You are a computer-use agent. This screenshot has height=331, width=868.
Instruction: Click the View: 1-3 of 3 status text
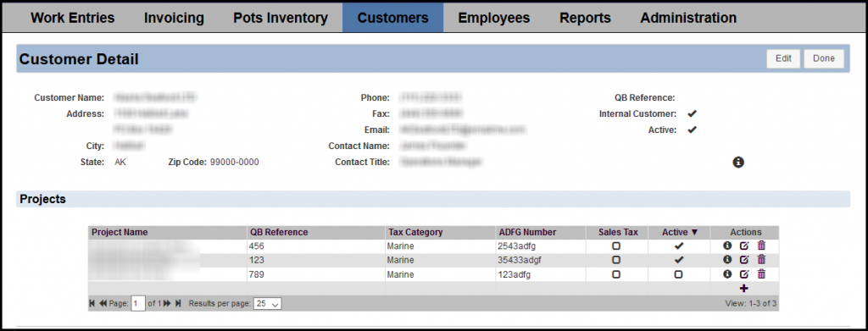pyautogui.click(x=750, y=303)
